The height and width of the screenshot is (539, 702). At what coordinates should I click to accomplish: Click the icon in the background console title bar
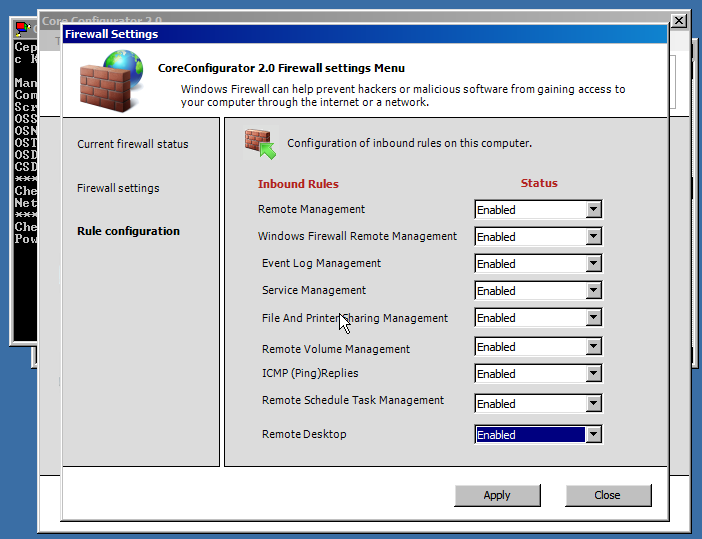point(22,29)
